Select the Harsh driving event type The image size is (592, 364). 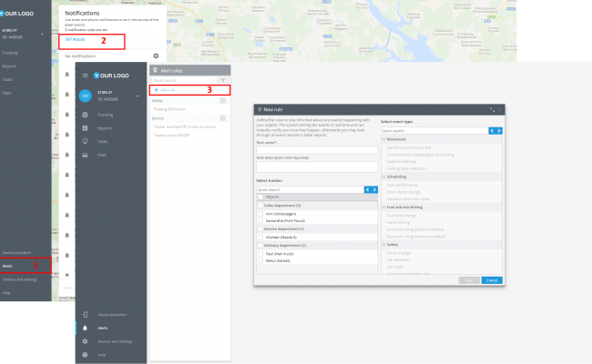(x=398, y=223)
